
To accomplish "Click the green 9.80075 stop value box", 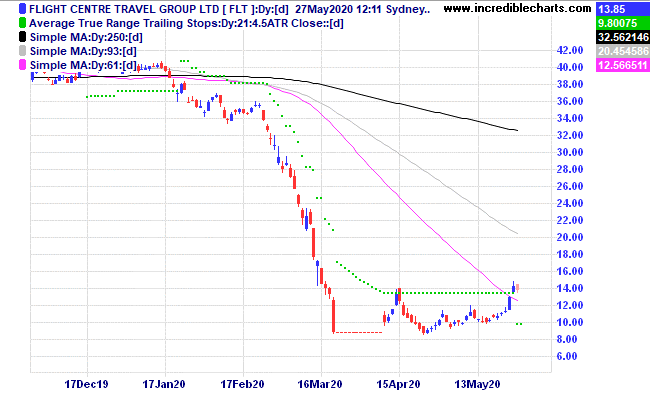I will (x=623, y=23).
